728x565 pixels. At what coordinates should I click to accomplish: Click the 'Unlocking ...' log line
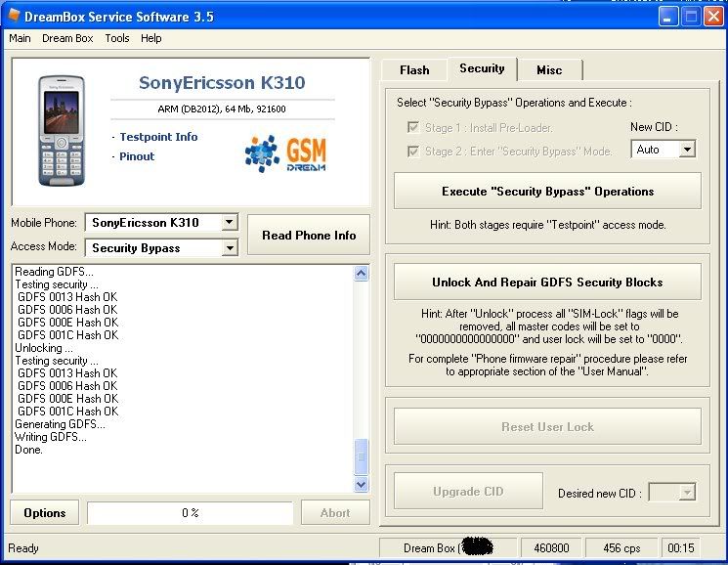tap(44, 348)
